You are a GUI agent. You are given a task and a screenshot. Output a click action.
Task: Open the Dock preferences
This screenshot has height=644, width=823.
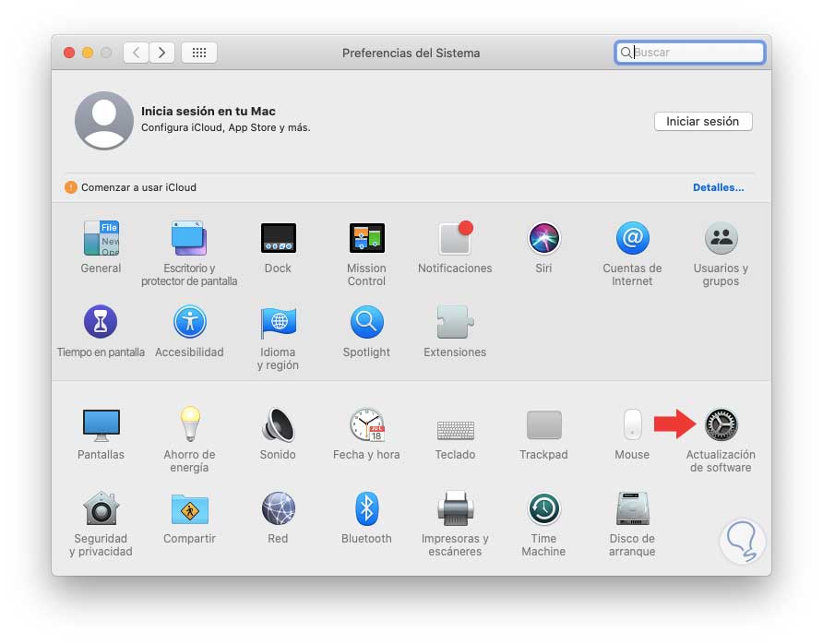279,238
